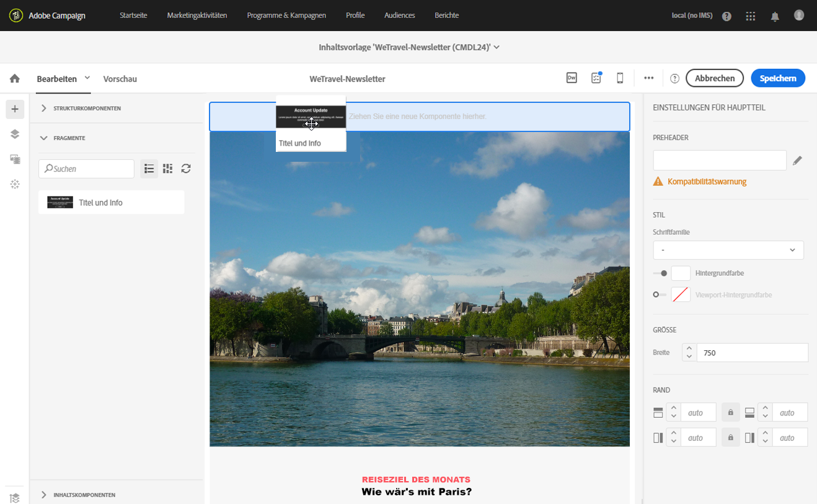Pick the Hintergrundfarbe color swatch
This screenshot has height=504, width=817.
point(681,273)
